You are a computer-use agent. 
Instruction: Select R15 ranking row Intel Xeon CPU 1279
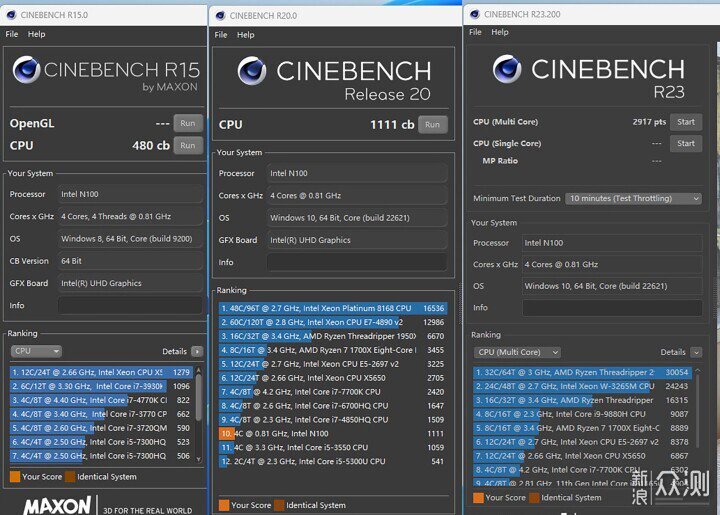pyautogui.click(x=101, y=372)
